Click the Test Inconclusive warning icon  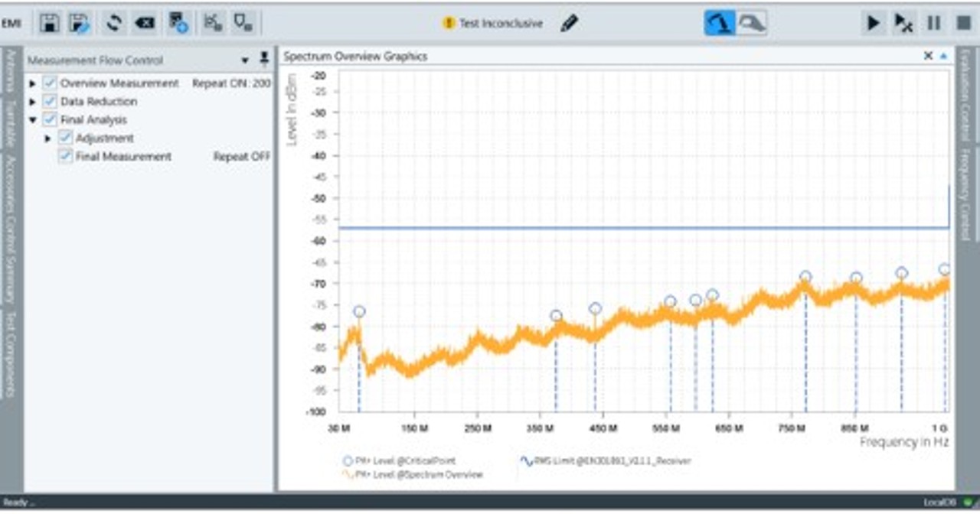pos(449,23)
